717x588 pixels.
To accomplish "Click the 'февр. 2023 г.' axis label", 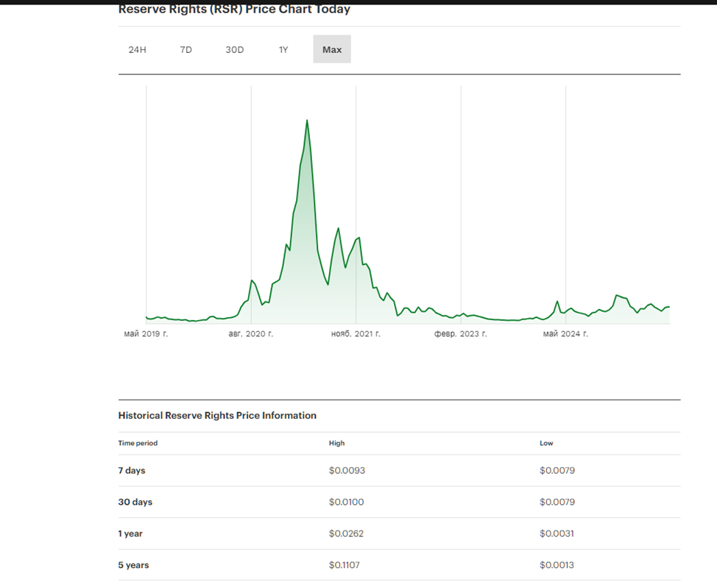I will tap(461, 334).
